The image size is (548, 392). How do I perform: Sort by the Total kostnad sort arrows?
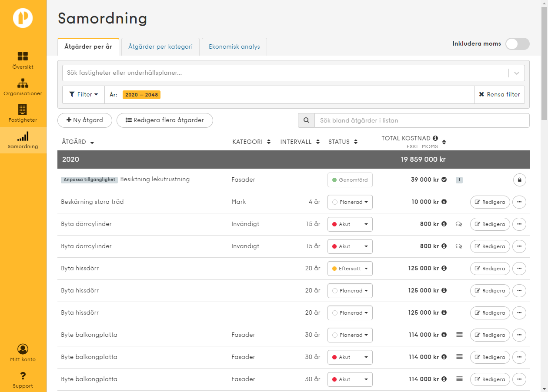[444, 142]
